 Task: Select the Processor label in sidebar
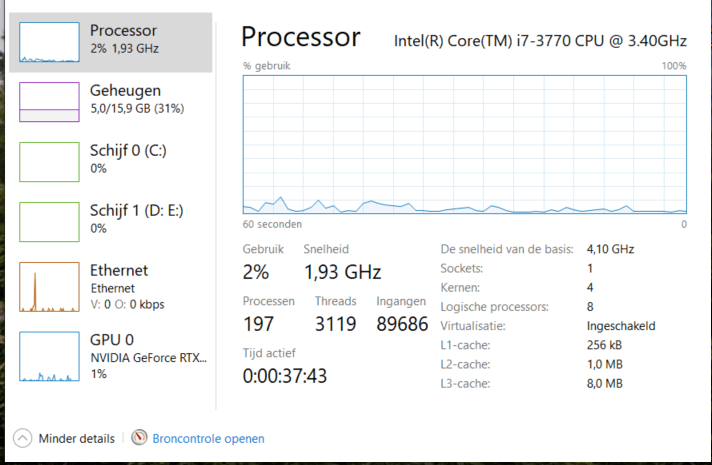pos(123,31)
